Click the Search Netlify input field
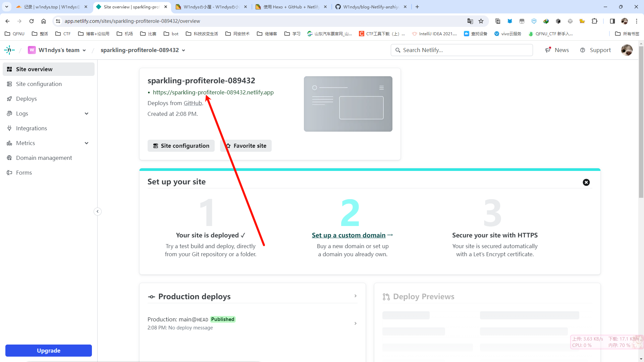644x362 pixels. (x=462, y=50)
